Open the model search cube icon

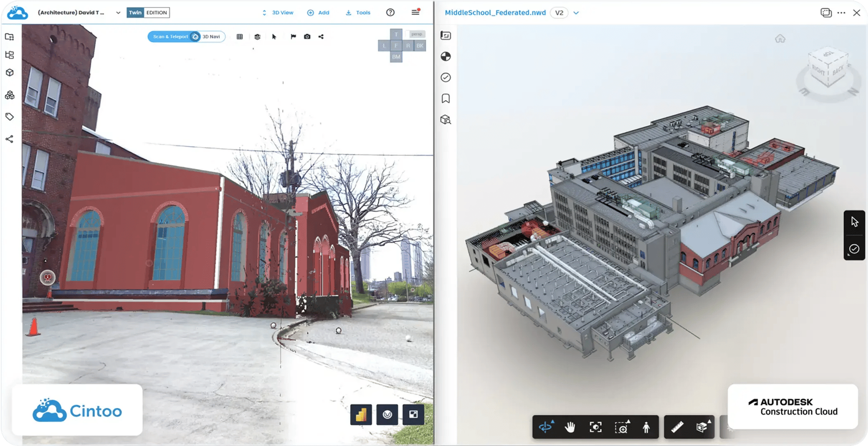coord(446,120)
